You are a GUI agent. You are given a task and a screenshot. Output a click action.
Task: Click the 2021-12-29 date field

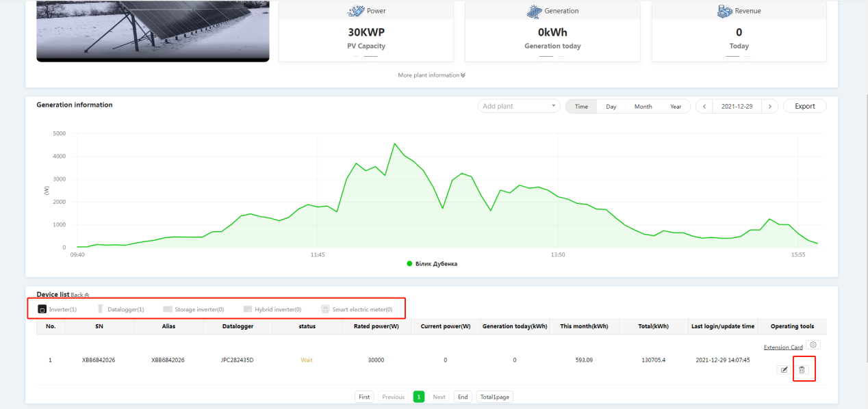pos(737,106)
